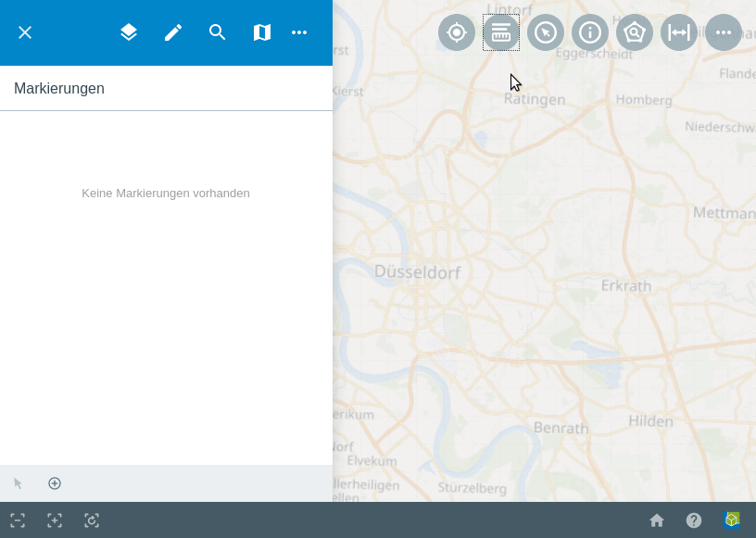
Task: Expand the map toolbar more-options button
Action: point(724,32)
